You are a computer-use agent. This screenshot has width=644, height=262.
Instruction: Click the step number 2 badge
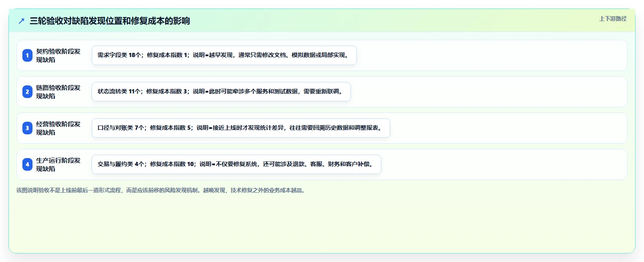(x=27, y=92)
